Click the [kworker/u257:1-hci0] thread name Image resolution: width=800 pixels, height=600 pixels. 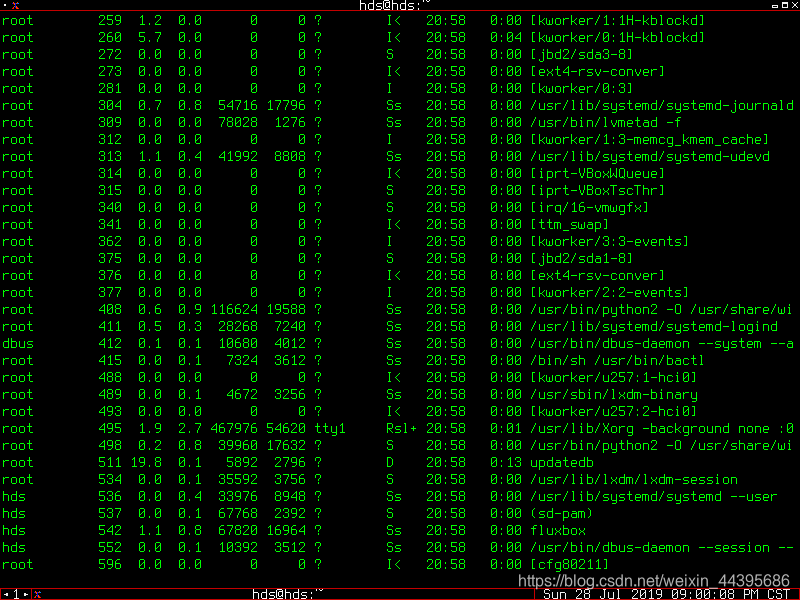[x=614, y=378]
